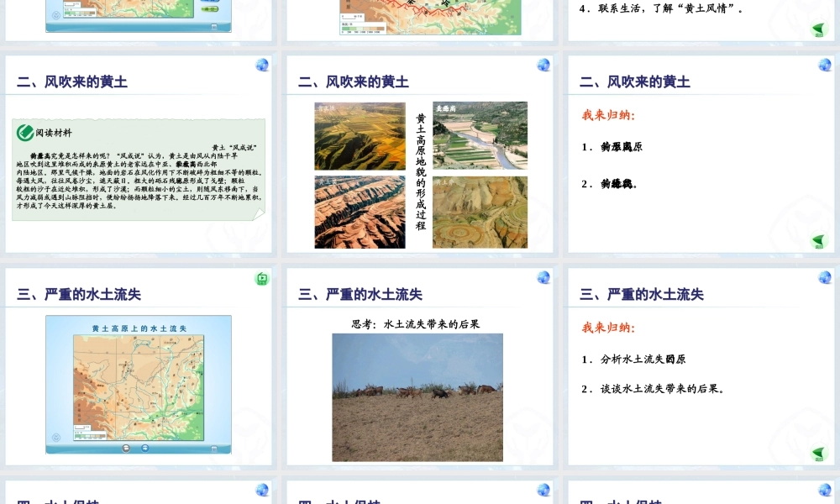This screenshot has height=504, width=840.
Task: Click the 严重的水土流失 title on the summary slide
Action: click(641, 295)
